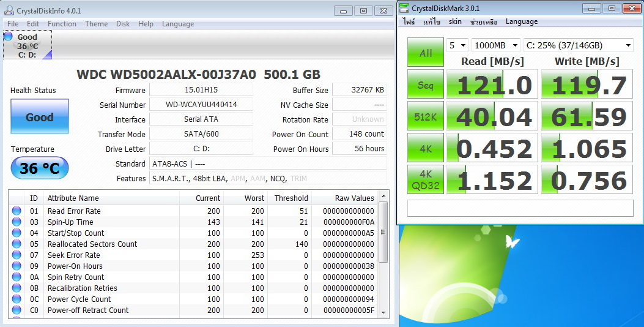Start the Seq benchmark test
The width and height of the screenshot is (644, 327).
426,85
